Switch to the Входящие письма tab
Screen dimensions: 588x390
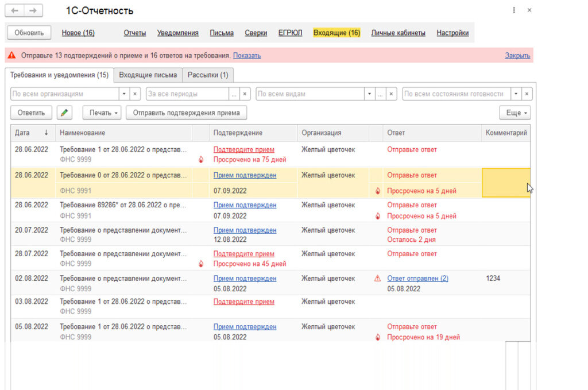pos(148,75)
